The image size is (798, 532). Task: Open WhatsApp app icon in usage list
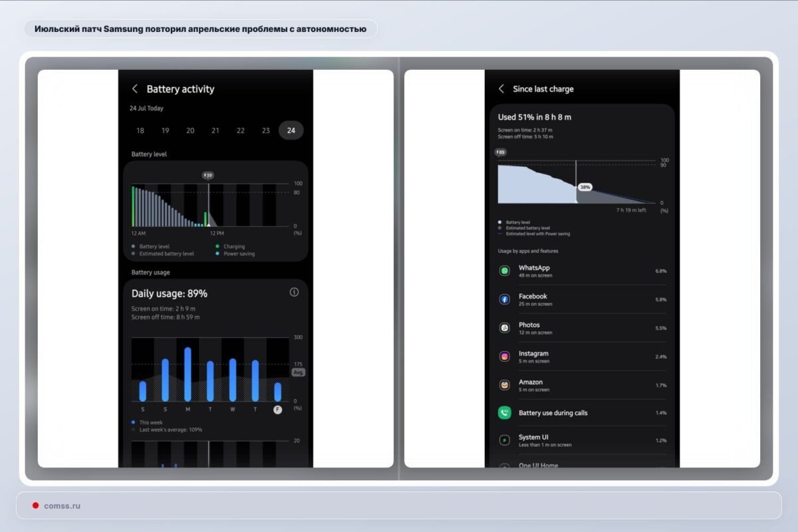point(505,271)
